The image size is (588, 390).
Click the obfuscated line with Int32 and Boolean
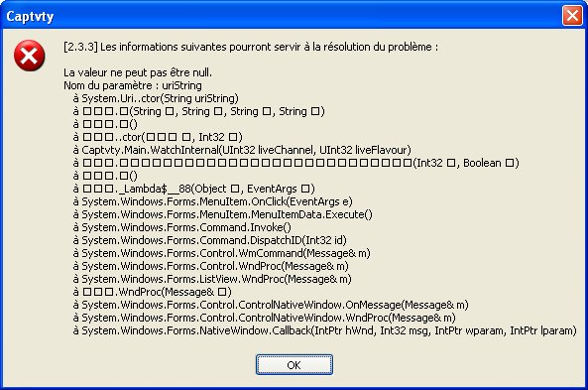click(295, 163)
